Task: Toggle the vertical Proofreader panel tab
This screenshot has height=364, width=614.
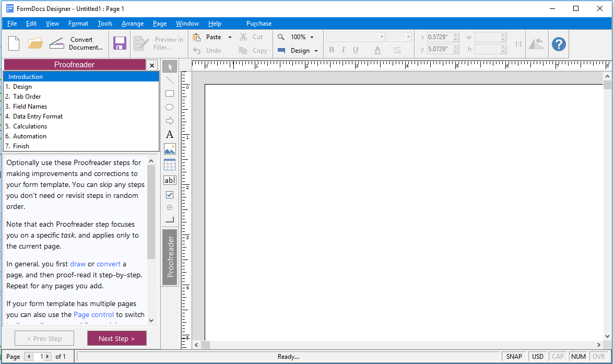Action: pos(170,257)
